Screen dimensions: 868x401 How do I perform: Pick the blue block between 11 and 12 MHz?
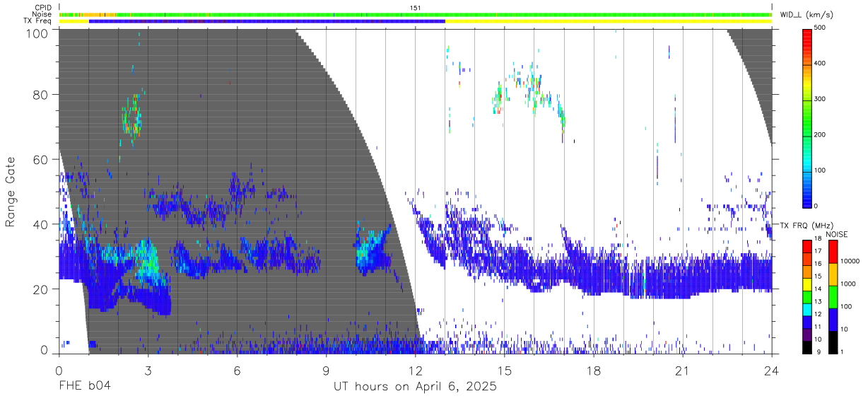coord(808,322)
